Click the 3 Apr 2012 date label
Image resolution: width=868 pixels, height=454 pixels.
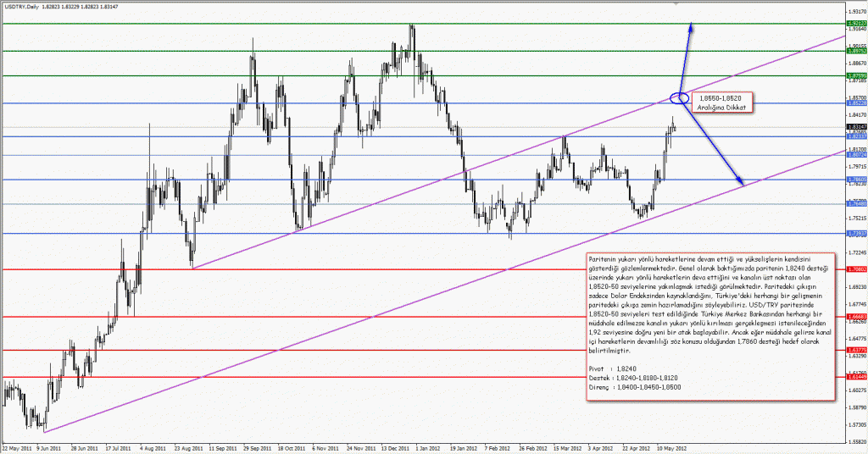click(601, 448)
